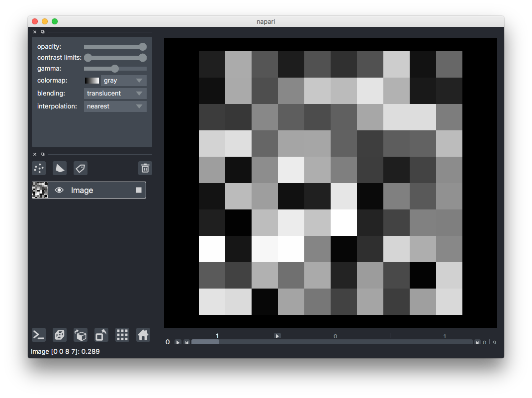This screenshot has height=398, width=532.
Task: Float the layer list dock panel
Action: coord(43,154)
